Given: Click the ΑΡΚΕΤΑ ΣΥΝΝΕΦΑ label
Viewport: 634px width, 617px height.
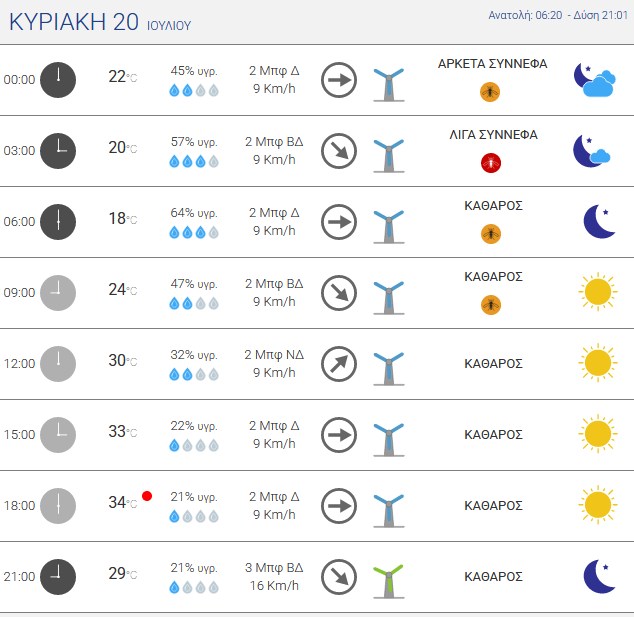Looking at the screenshot, I should 492,64.
